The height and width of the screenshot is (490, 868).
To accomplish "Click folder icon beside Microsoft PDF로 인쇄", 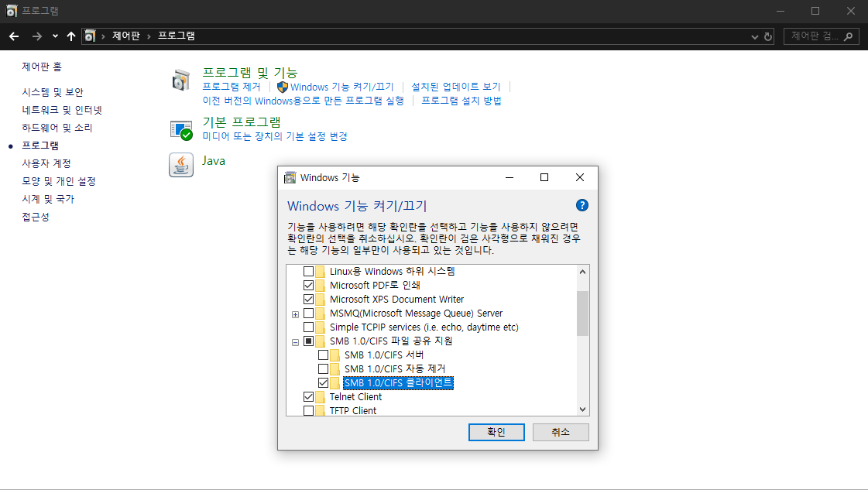I will coord(321,285).
